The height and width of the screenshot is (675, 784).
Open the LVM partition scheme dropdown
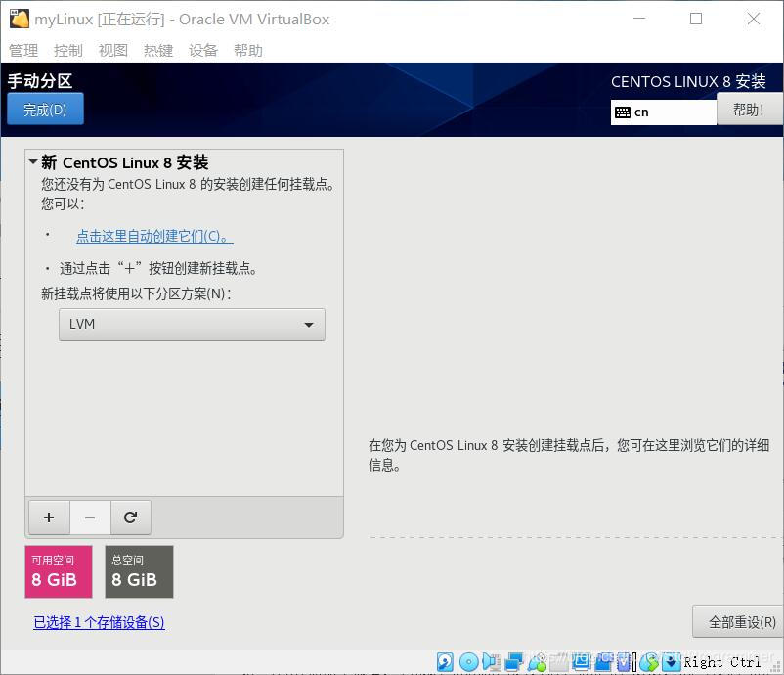click(x=192, y=325)
